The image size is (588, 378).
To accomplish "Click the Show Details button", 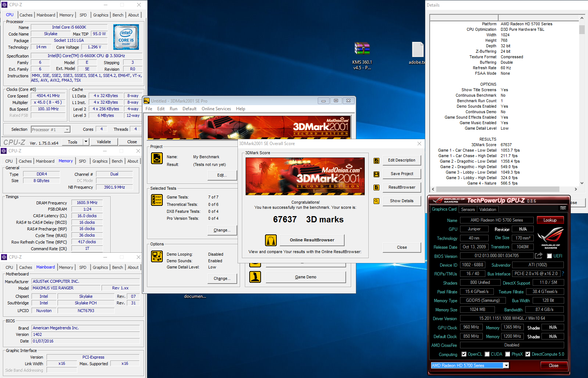I will pyautogui.click(x=402, y=201).
